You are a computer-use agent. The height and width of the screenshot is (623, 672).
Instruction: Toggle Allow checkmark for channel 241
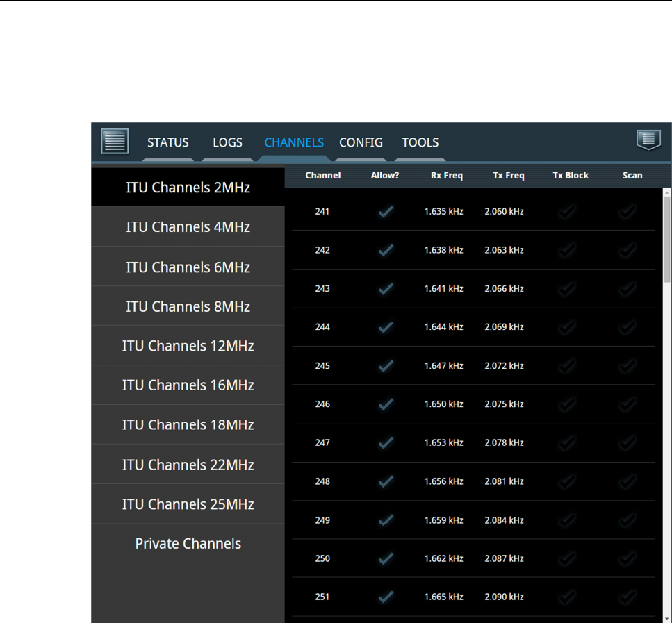tap(386, 211)
